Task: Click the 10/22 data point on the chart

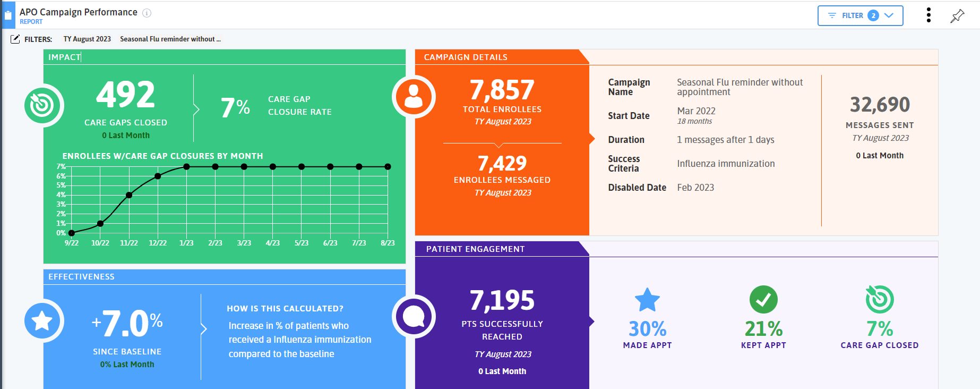Action: coord(100,224)
